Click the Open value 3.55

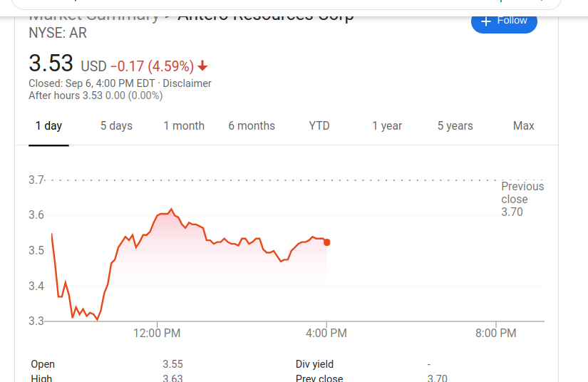pyautogui.click(x=172, y=364)
